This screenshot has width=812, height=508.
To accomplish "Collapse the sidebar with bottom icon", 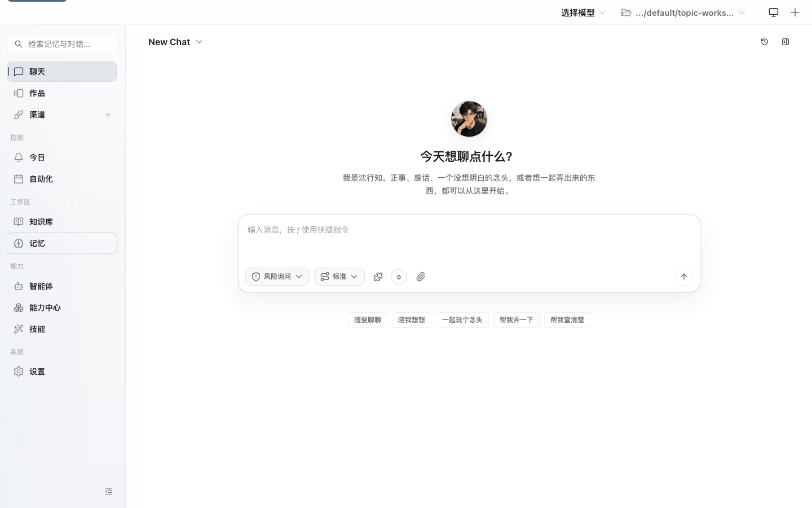I will coord(109,492).
